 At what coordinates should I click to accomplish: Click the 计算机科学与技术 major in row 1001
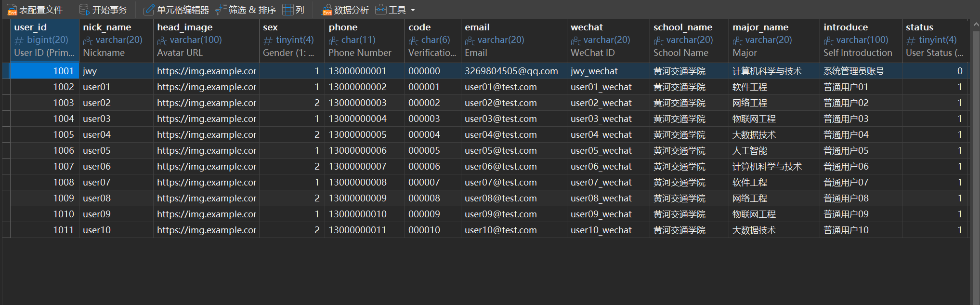coord(774,71)
